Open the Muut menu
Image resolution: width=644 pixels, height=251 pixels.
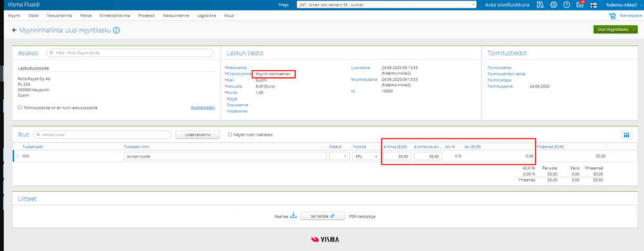pyautogui.click(x=229, y=15)
